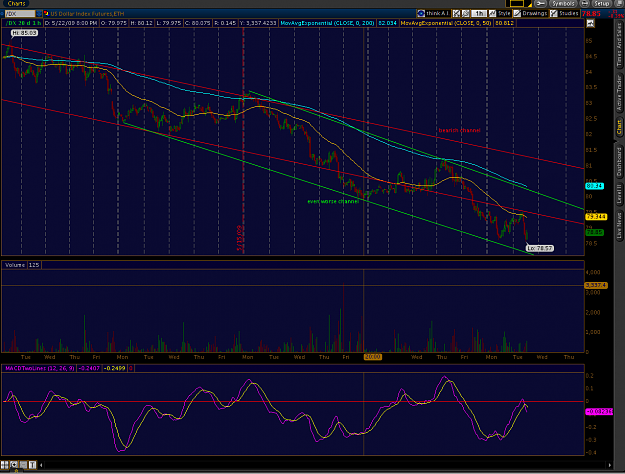Viewport: 625px width, 474px height.
Task: Click the MovAvgExponential (CLOSE, 0, 50) study label
Action: pos(445,23)
